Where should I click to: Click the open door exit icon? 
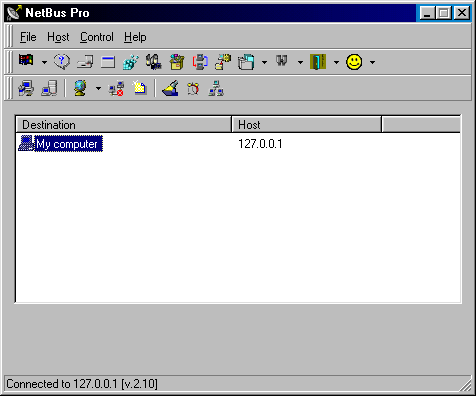(x=318, y=62)
